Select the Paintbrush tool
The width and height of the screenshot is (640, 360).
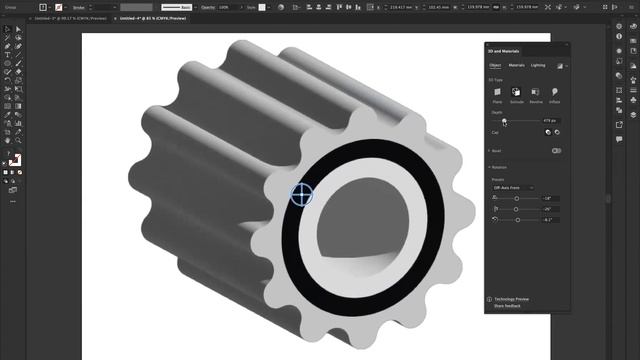click(18, 63)
